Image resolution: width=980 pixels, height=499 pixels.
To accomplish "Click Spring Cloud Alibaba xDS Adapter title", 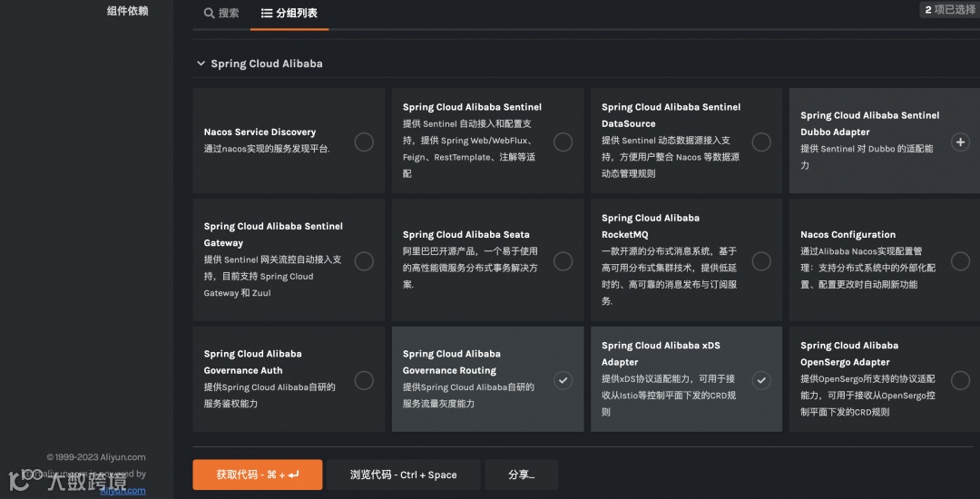I will [x=661, y=354].
